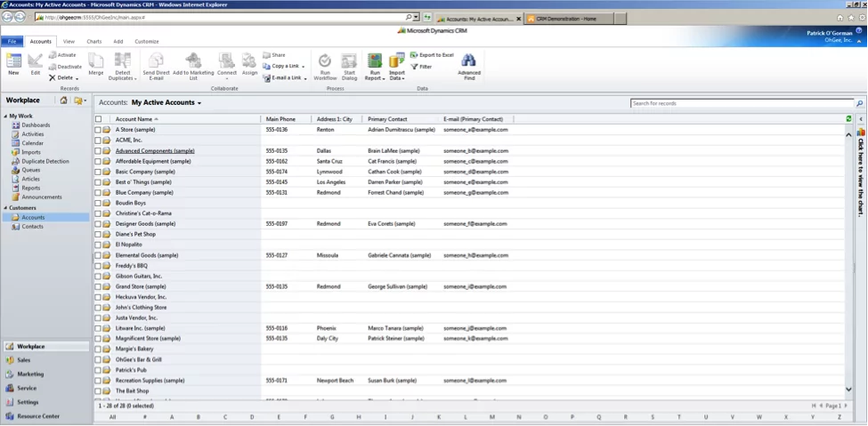Screen dimensions: 868x426
Task: Filter accounts by letter M in index bar
Action: (x=492, y=417)
